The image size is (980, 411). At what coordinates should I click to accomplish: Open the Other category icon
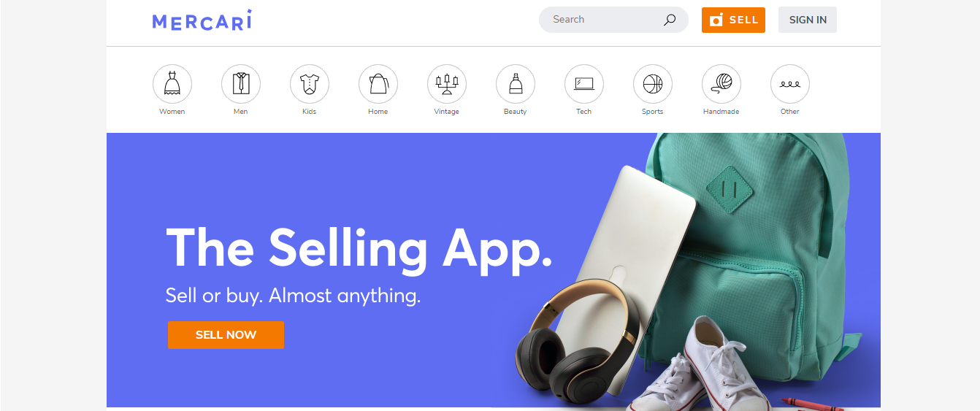click(x=790, y=84)
